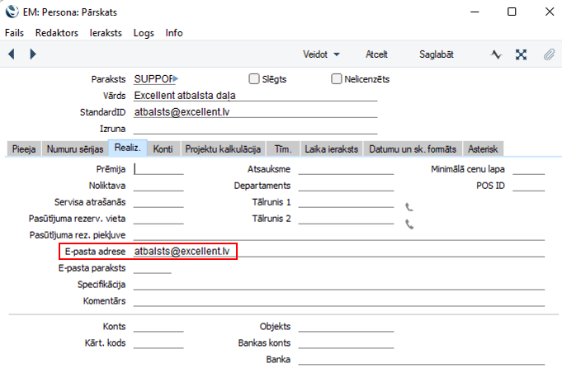Click the phone icon beside Tālrunis 2
Viewport: 562px width, 392px height.
point(409,224)
